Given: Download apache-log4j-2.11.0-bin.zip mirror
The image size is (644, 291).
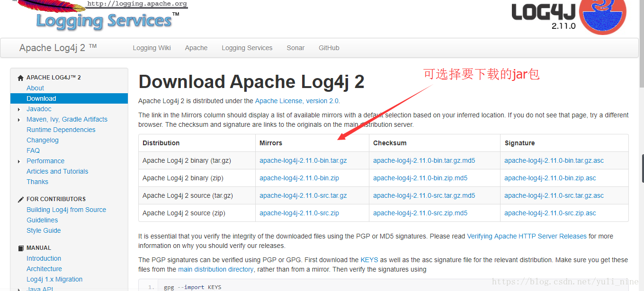Looking at the screenshot, I should [x=299, y=178].
